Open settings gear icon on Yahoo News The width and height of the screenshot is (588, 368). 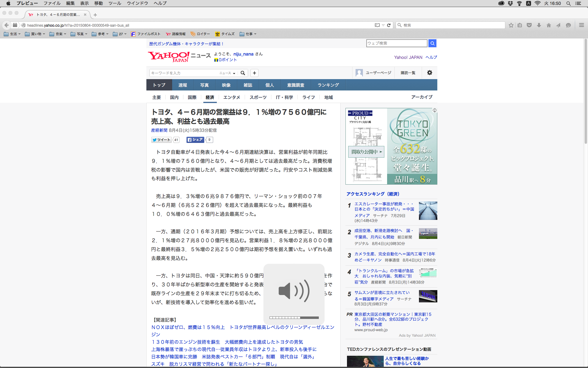tap(429, 73)
